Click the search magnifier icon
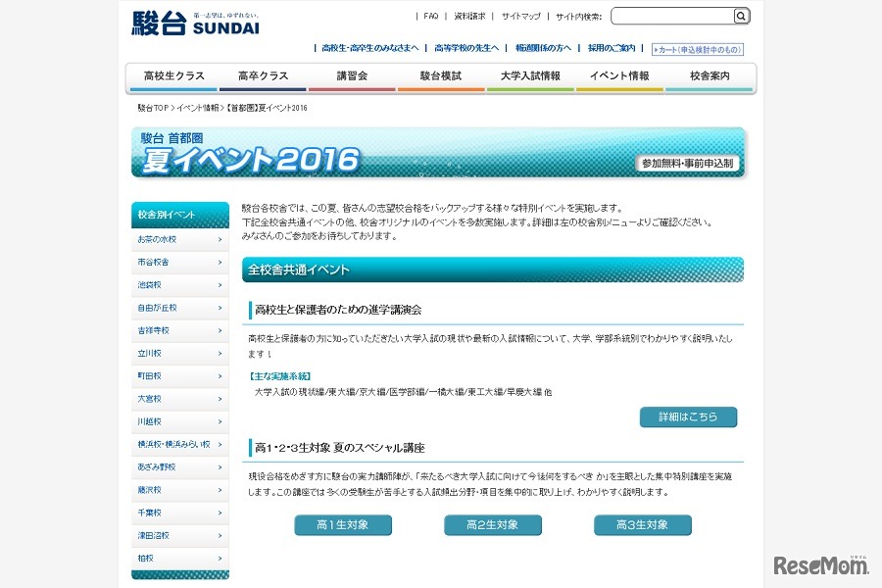The width and height of the screenshot is (882, 588). [741, 17]
